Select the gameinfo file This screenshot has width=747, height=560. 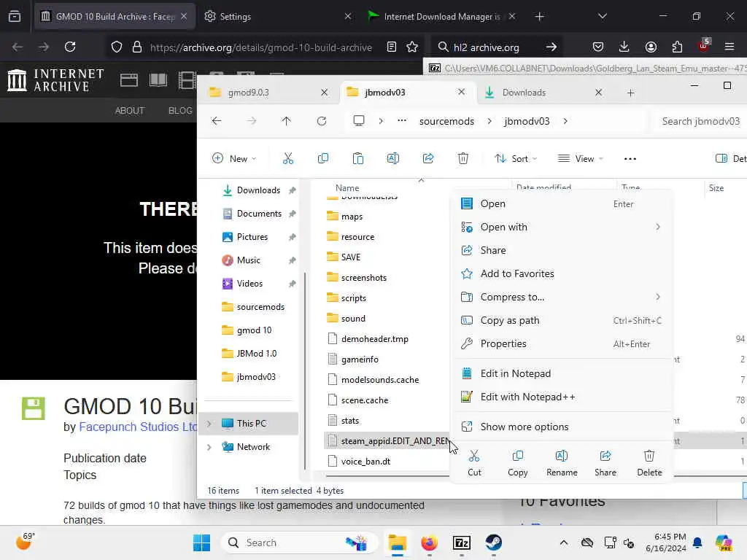360,359
